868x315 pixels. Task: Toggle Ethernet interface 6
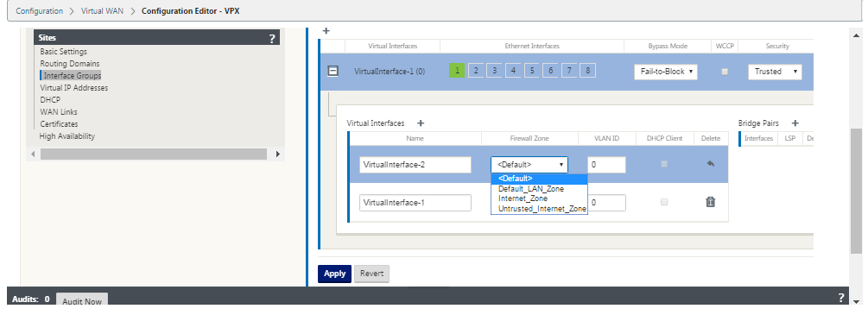pyautogui.click(x=551, y=70)
